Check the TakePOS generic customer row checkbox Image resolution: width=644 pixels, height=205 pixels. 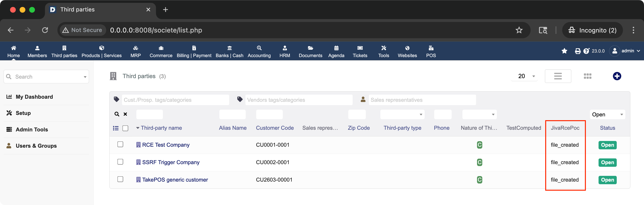120,179
